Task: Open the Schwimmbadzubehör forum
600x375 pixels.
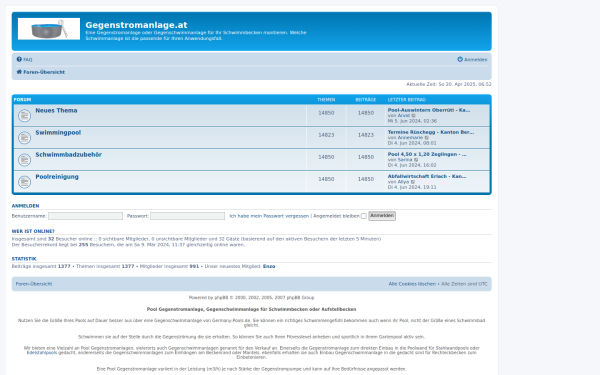Action: 68,155
